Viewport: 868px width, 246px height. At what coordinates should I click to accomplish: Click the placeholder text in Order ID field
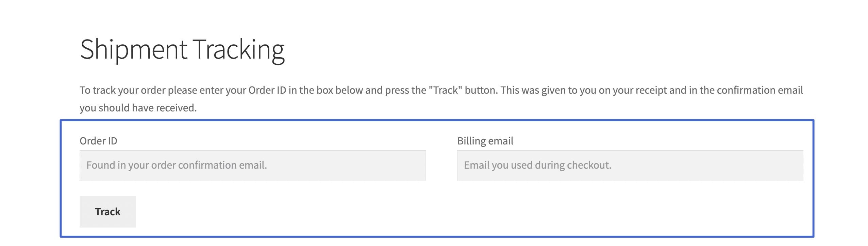tap(177, 165)
